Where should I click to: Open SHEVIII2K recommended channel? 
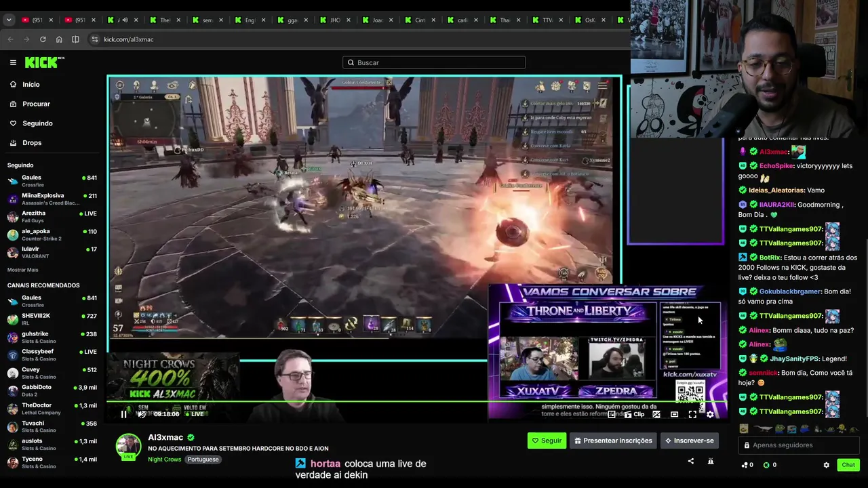[x=52, y=319]
